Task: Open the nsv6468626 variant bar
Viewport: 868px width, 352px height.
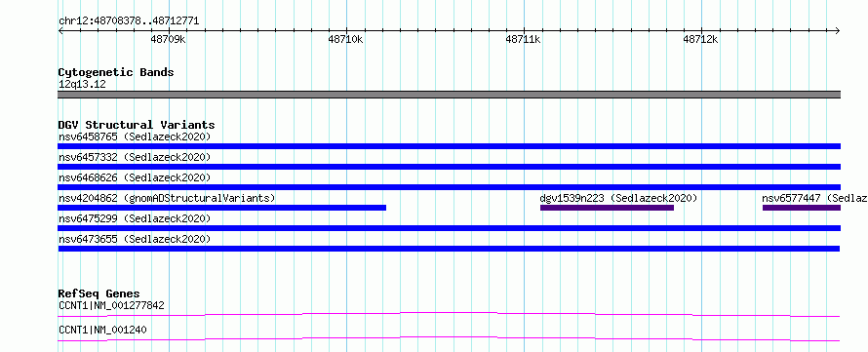Action: 449,187
